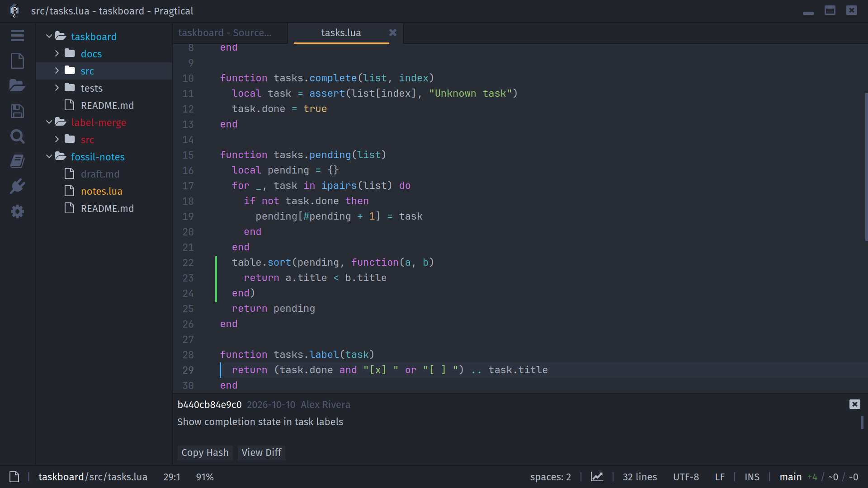Close the commit info panel

tap(854, 404)
